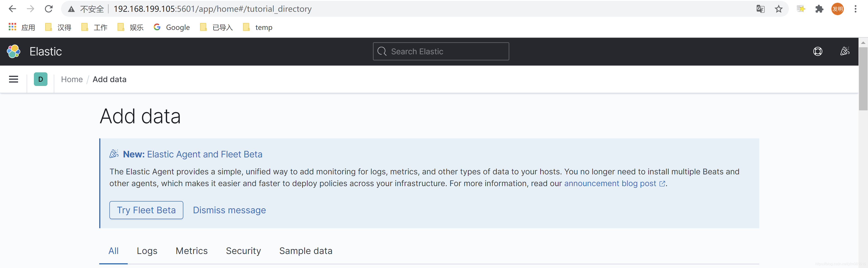This screenshot has width=868, height=268.
Task: Click the address bar URL
Action: pyautogui.click(x=212, y=9)
